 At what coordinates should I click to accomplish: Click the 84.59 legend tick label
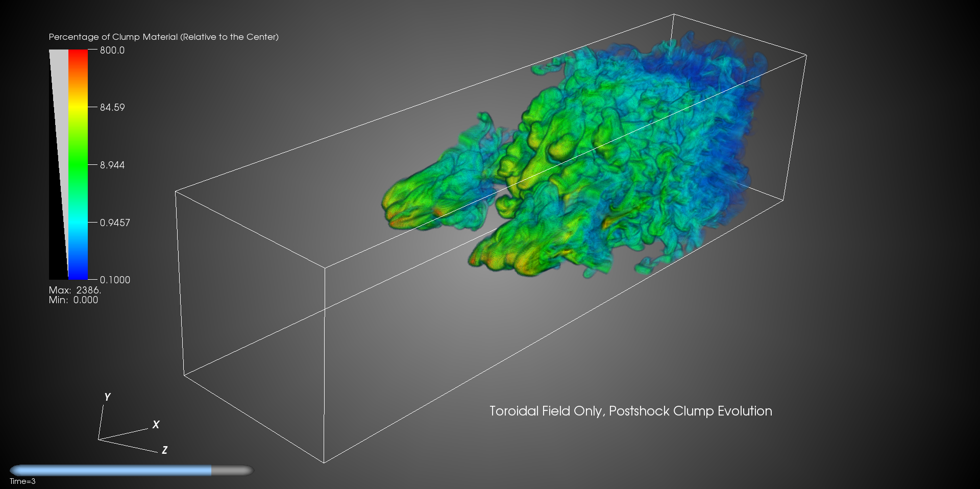112,107
